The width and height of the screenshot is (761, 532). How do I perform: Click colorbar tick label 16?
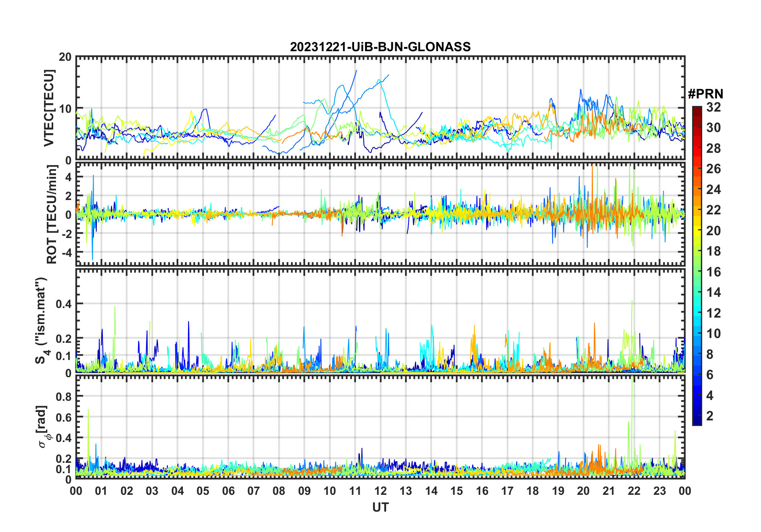(x=713, y=272)
